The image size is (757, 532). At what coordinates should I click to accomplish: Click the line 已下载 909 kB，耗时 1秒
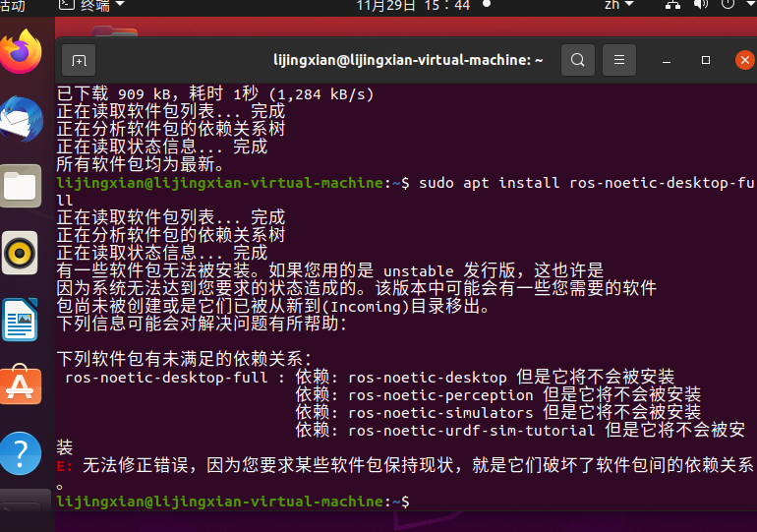[x=215, y=93]
